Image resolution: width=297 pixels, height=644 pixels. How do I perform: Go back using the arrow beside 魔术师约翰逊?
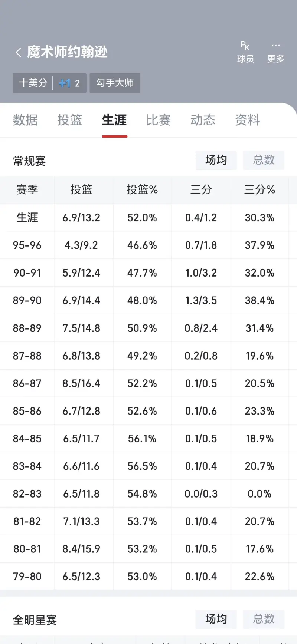point(18,52)
